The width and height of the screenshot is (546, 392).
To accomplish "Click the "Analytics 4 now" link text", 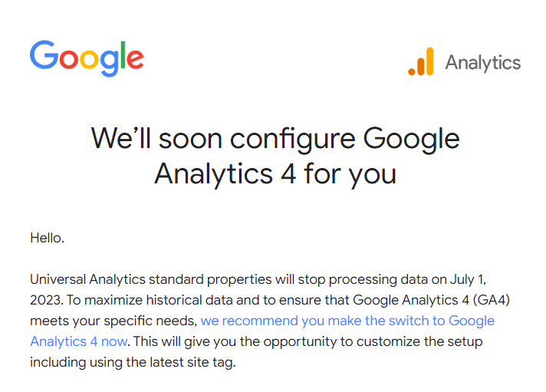I will click(x=76, y=341).
